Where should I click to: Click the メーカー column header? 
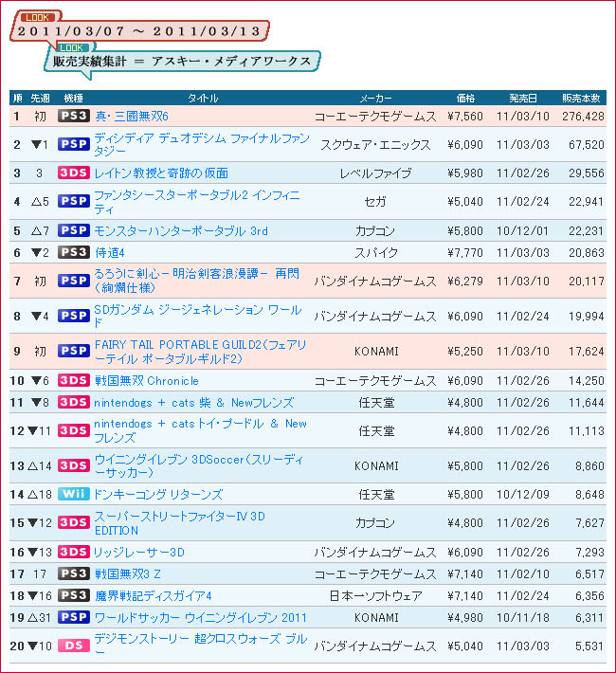coord(375,99)
